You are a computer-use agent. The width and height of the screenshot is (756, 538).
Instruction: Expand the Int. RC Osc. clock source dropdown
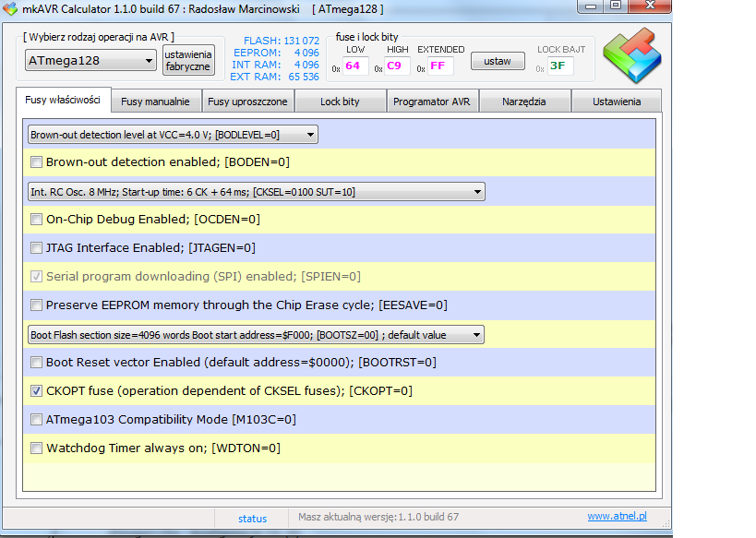click(257, 192)
